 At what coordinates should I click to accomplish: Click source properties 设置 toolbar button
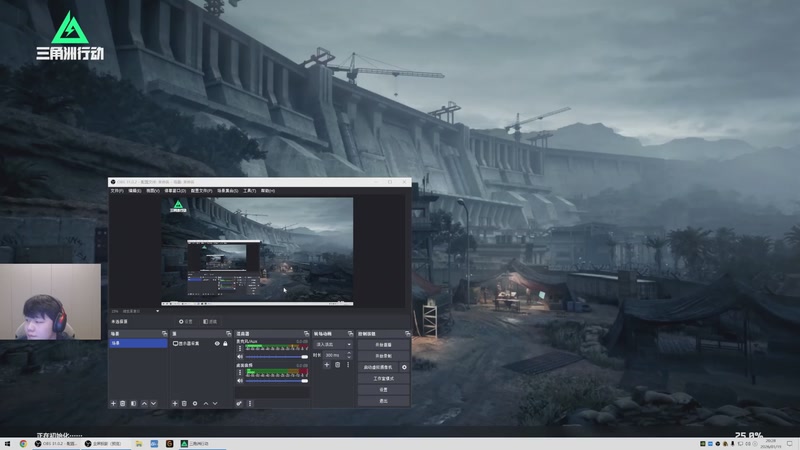coord(186,321)
